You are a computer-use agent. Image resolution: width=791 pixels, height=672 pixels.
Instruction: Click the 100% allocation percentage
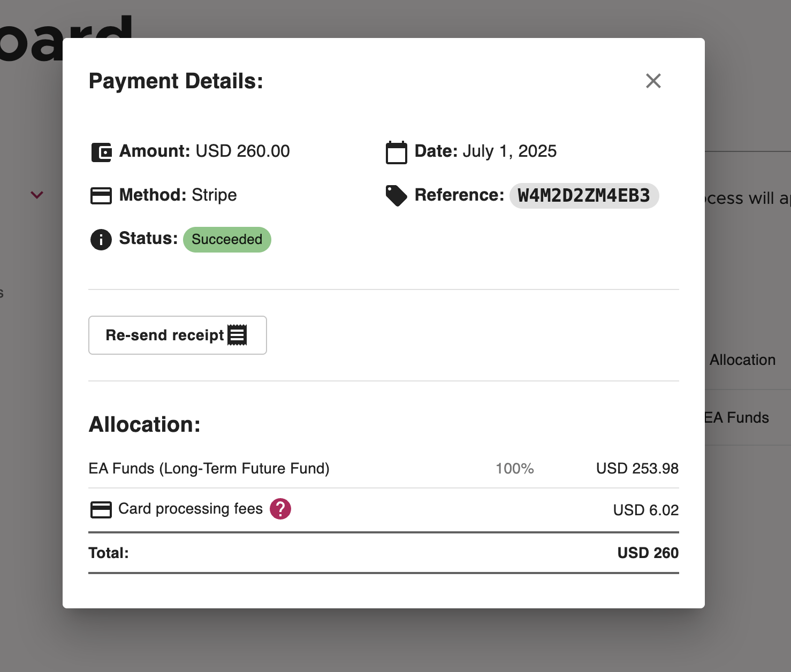point(515,468)
